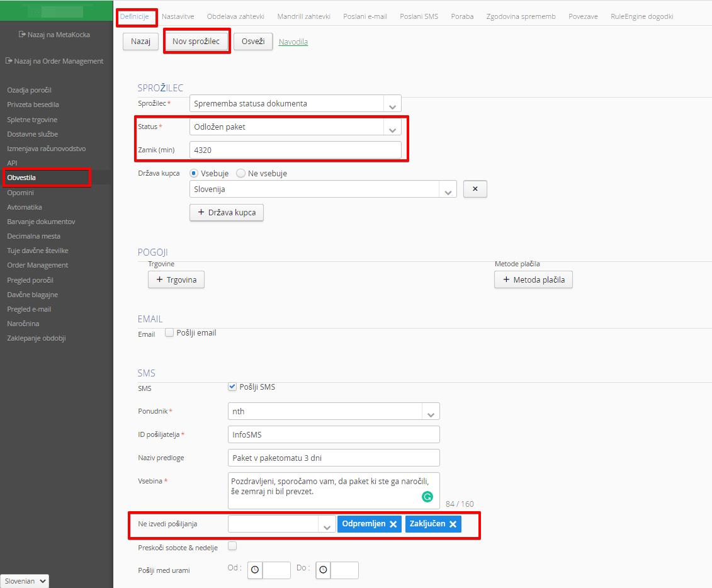Open Pregled poročil in sidebar
The height and width of the screenshot is (588, 712).
30,280
